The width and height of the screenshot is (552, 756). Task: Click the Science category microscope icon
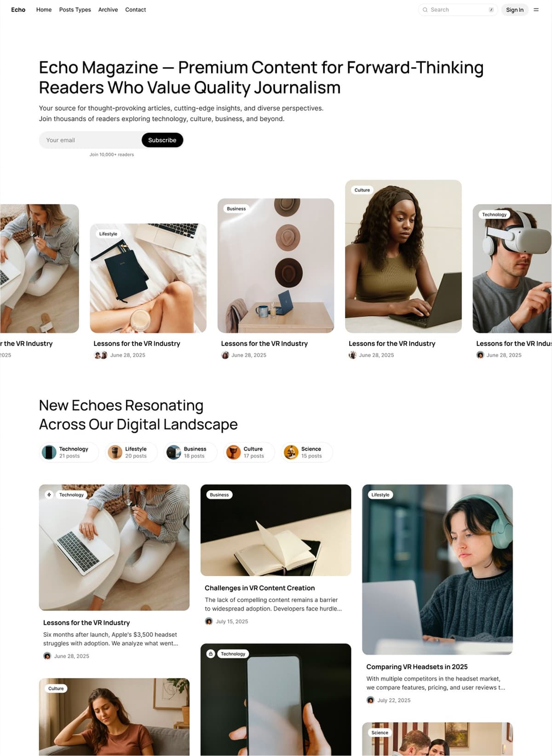pos(291,452)
